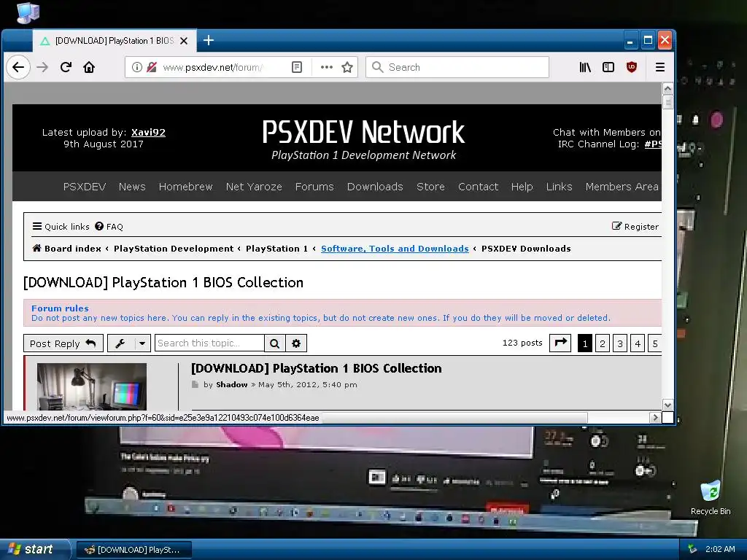Show site information icon in address bar
This screenshot has height=560, width=747.
tap(136, 67)
